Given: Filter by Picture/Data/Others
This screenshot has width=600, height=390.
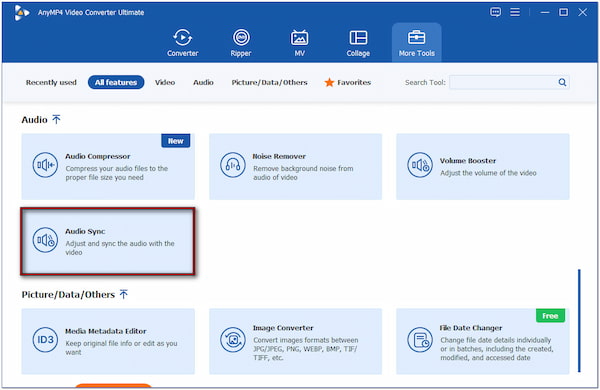Looking at the screenshot, I should (269, 82).
